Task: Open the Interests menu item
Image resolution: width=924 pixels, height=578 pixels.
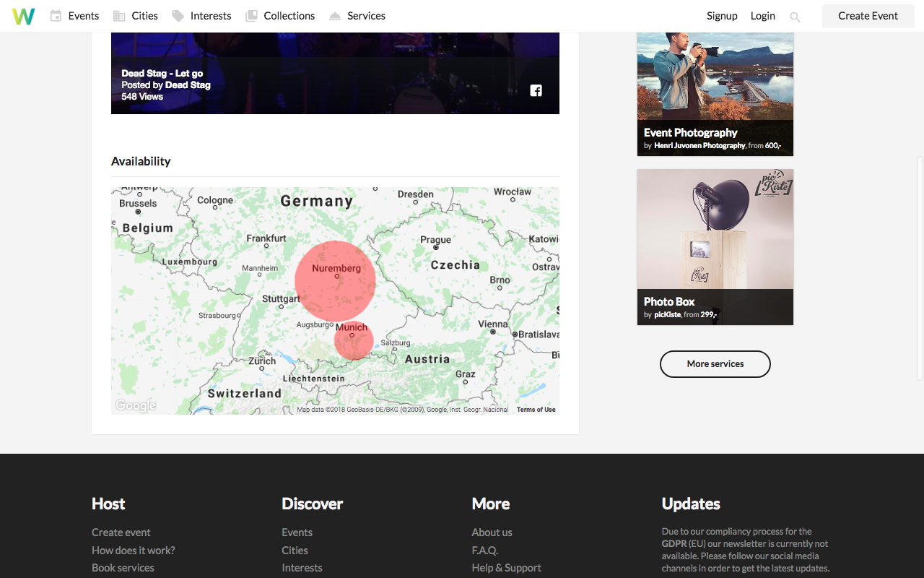Action: [211, 16]
